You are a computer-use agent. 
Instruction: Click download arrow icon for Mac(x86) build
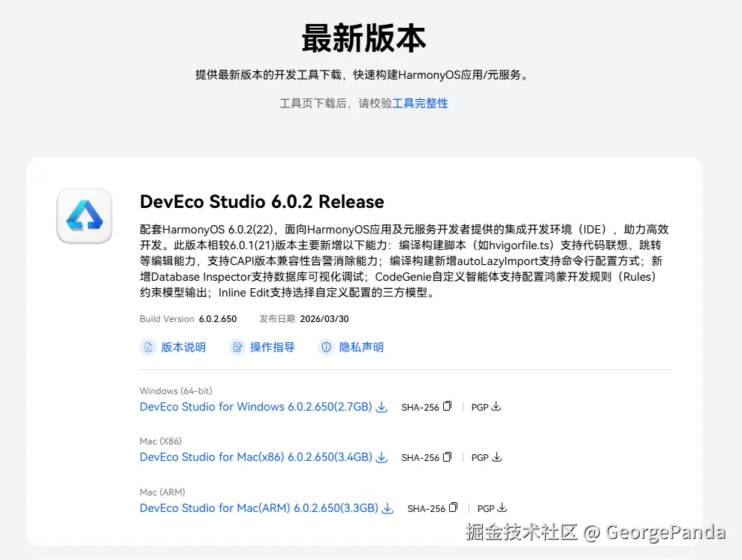point(382,457)
